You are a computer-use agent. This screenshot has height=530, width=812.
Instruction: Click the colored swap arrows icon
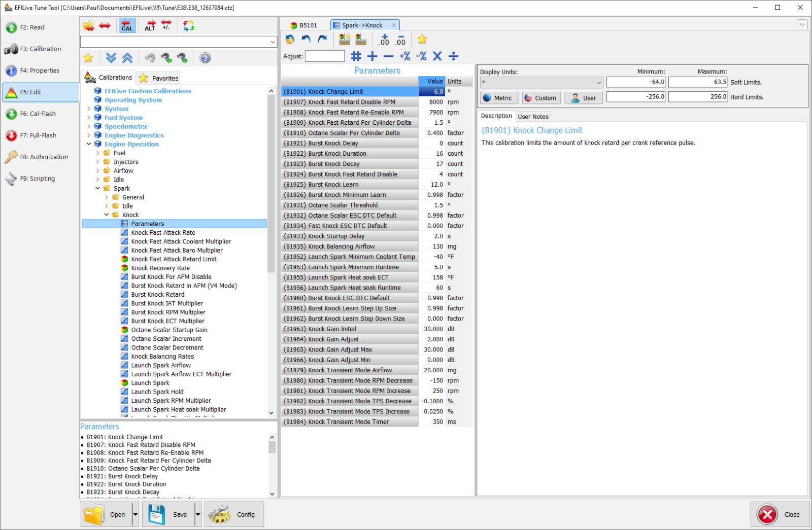pos(189,25)
